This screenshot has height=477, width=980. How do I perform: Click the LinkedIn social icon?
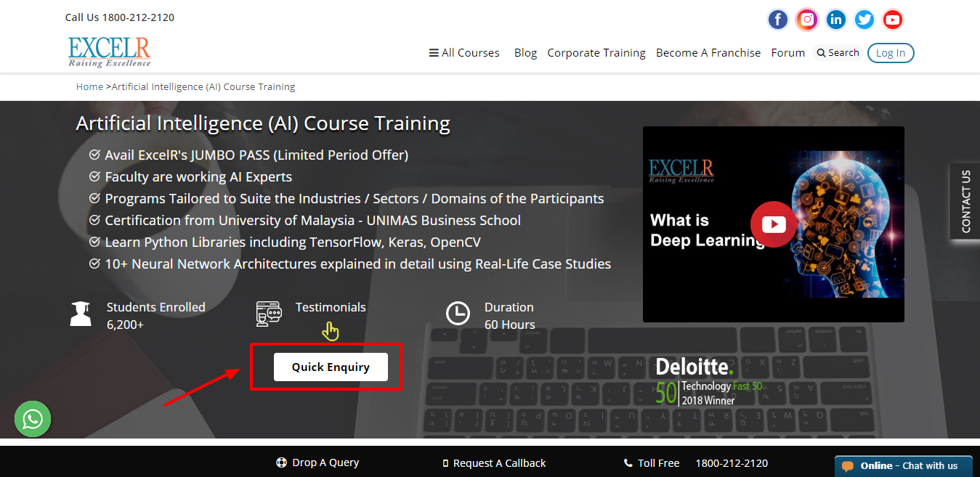[835, 20]
